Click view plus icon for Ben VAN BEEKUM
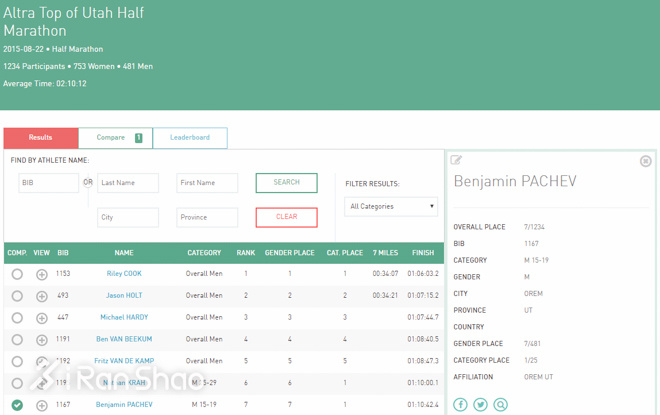This screenshot has width=660, height=415. [42, 340]
